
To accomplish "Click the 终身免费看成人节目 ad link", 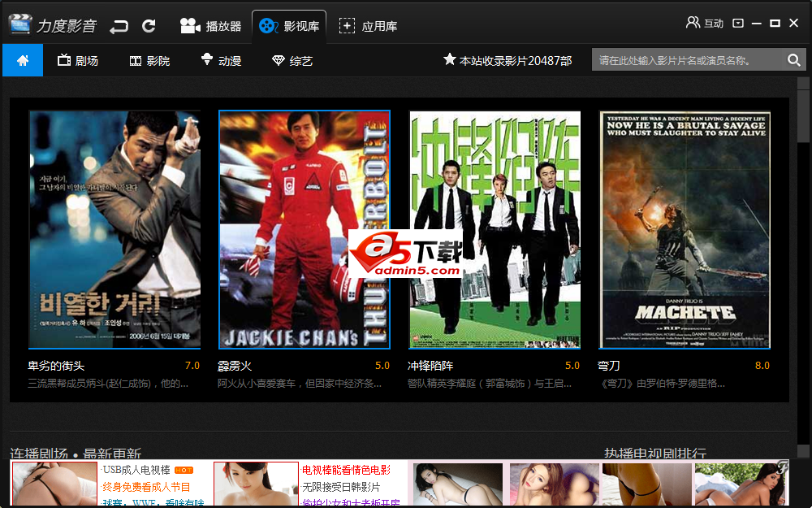I will (146, 487).
